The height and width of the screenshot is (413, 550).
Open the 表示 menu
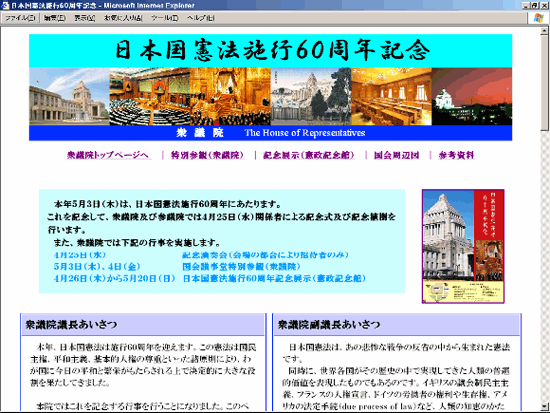(x=85, y=18)
